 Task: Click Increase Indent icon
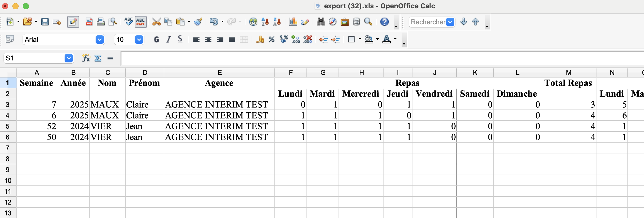click(x=335, y=39)
